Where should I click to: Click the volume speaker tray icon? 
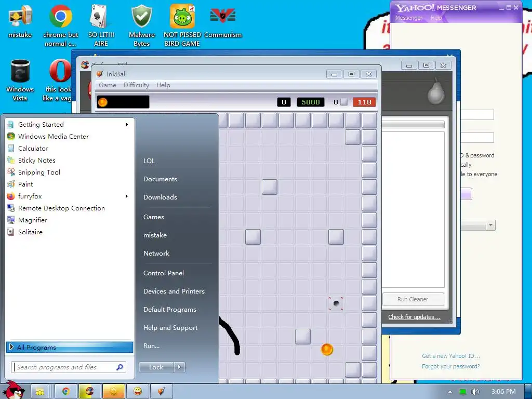pyautogui.click(x=475, y=392)
